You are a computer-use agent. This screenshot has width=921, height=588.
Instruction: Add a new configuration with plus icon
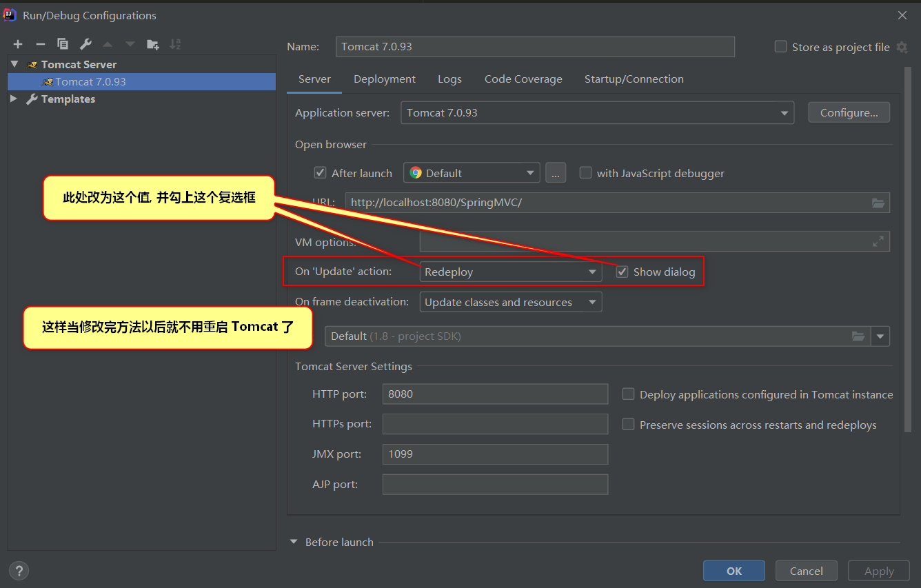18,44
